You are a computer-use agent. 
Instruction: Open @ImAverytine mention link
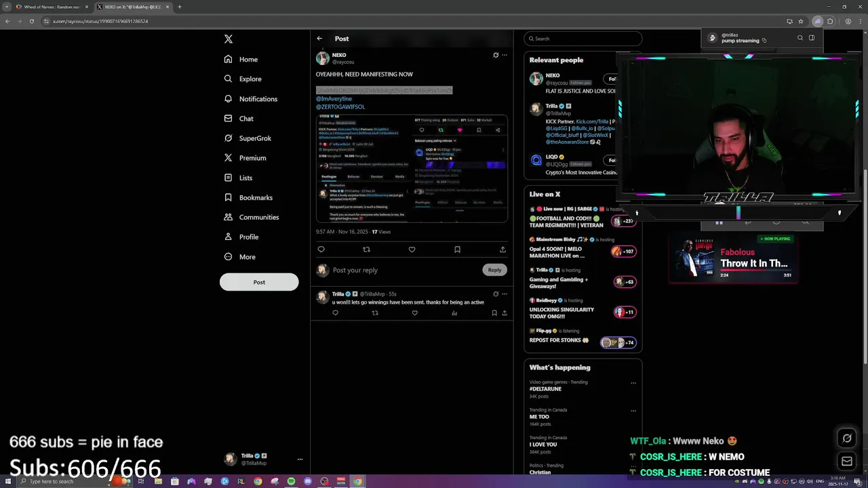[x=334, y=99]
